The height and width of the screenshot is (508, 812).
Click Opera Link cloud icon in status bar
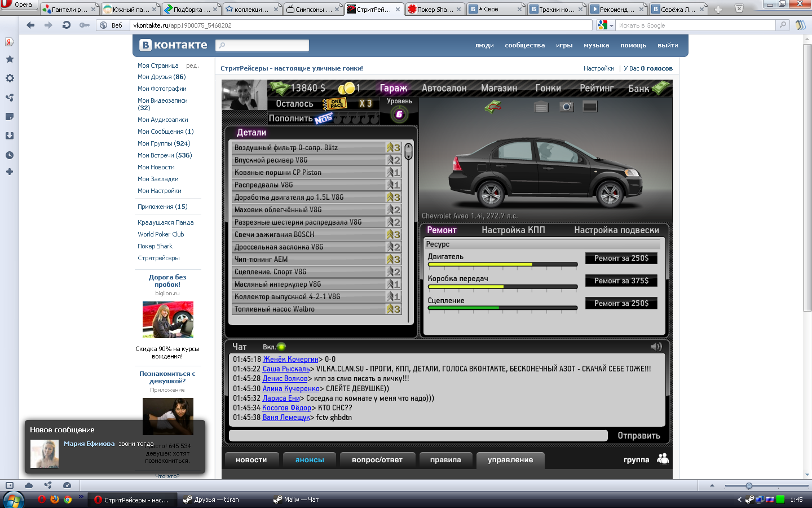(29, 485)
